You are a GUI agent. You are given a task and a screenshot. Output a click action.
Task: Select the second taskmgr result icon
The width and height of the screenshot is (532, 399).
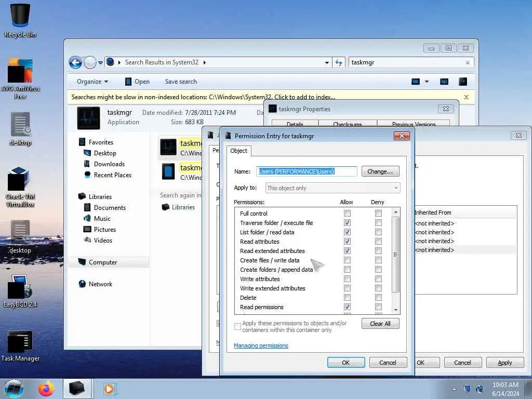[x=168, y=171]
